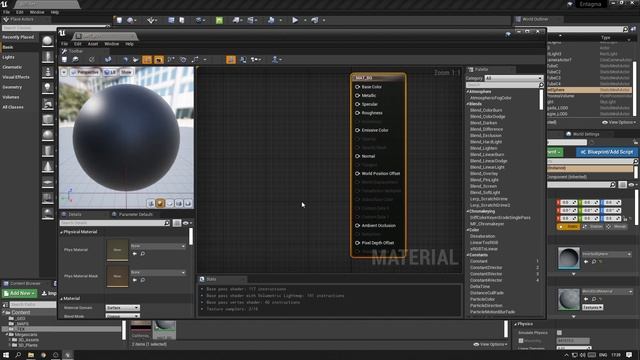Click the taskbar search icon
Image resolution: width=640 pixels, height=360 pixels.
tap(18, 355)
